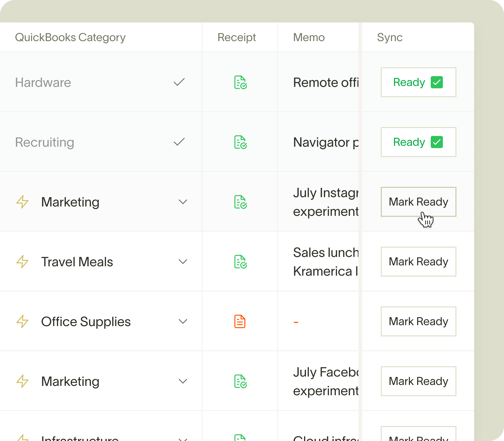Viewport: 504px width, 441px height.
Task: Uncheck the Ready checkbox for Hardware
Action: pos(437,82)
